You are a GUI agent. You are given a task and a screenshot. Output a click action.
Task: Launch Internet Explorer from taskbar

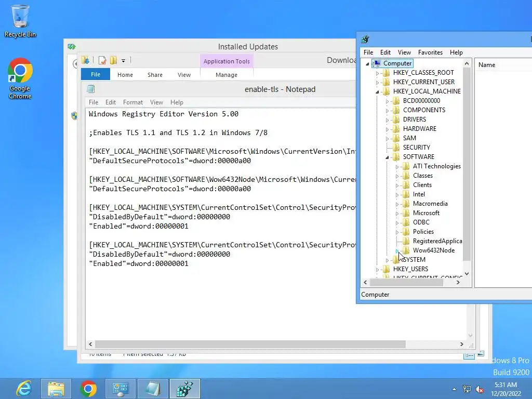pos(24,389)
